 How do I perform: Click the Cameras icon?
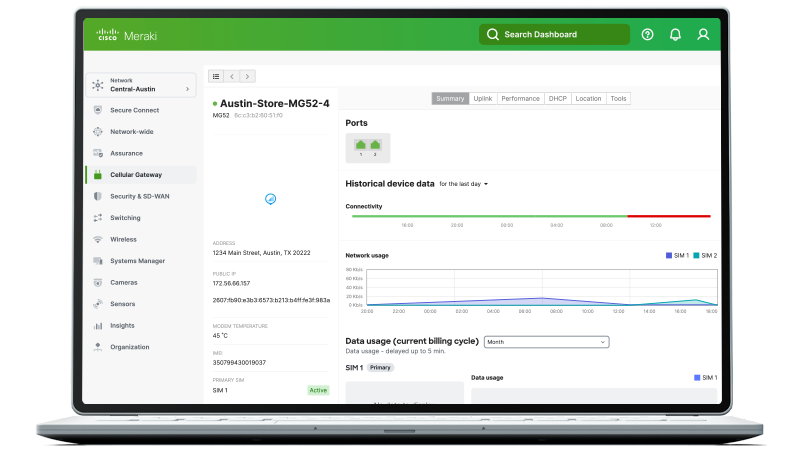point(98,282)
